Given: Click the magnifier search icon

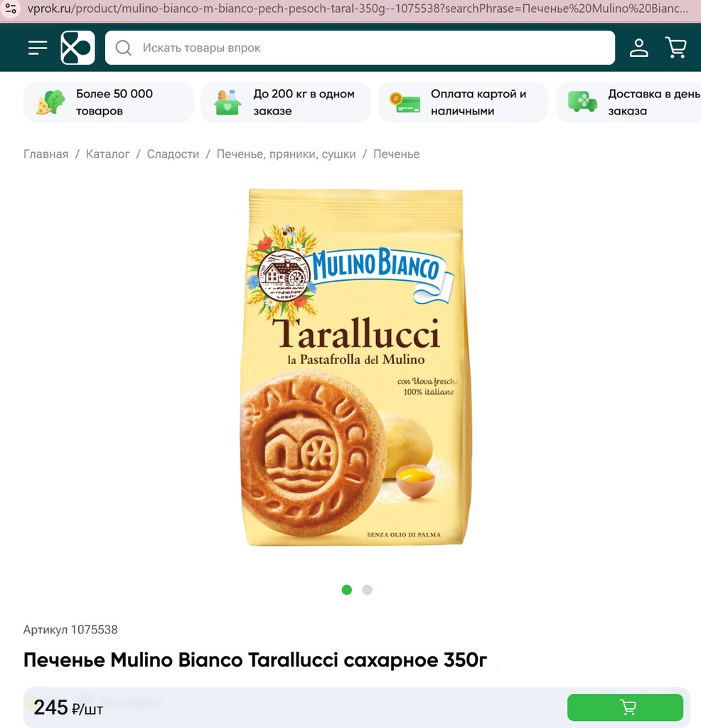Looking at the screenshot, I should click(x=124, y=48).
